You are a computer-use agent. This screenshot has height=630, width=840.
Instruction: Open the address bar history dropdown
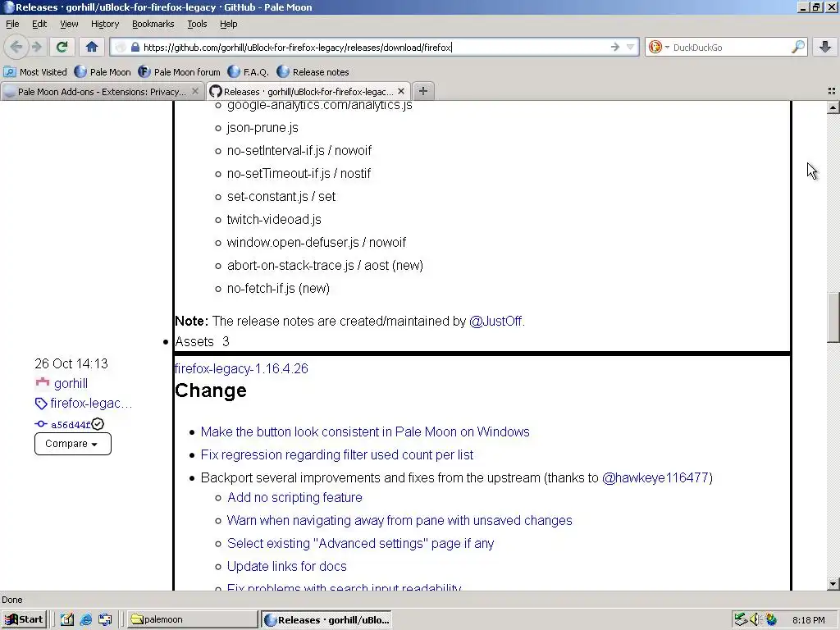(x=631, y=47)
